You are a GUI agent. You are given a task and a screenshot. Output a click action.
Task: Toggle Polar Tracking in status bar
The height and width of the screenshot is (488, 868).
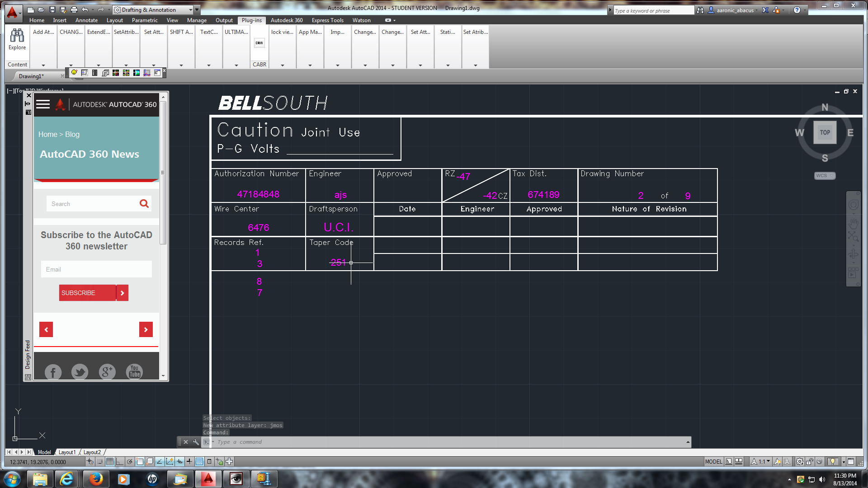click(x=130, y=461)
